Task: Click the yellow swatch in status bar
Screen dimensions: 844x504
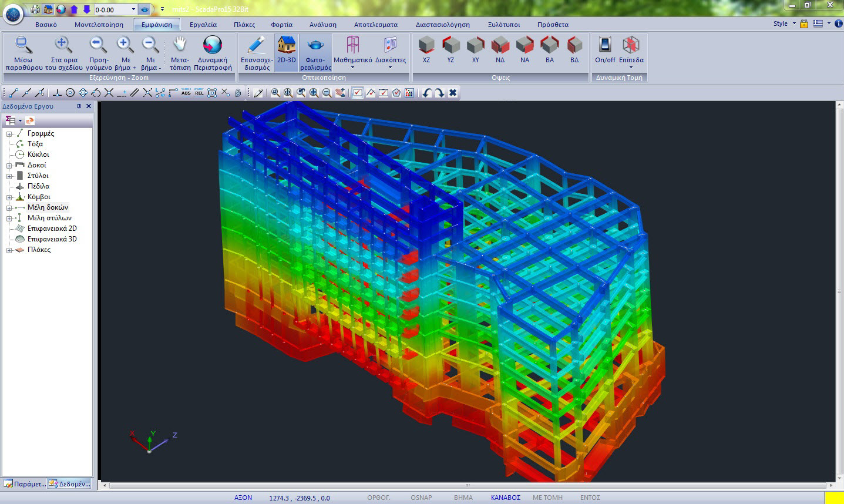Action: 833,498
